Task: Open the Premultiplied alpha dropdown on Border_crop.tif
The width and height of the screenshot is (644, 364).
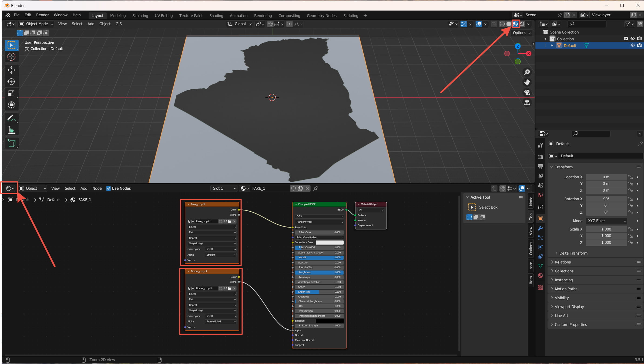Action: (x=221, y=322)
